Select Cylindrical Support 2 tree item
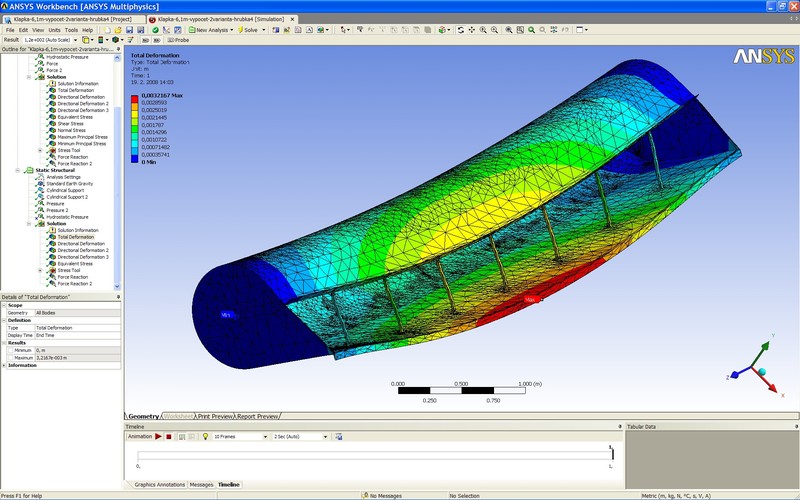 coord(67,197)
